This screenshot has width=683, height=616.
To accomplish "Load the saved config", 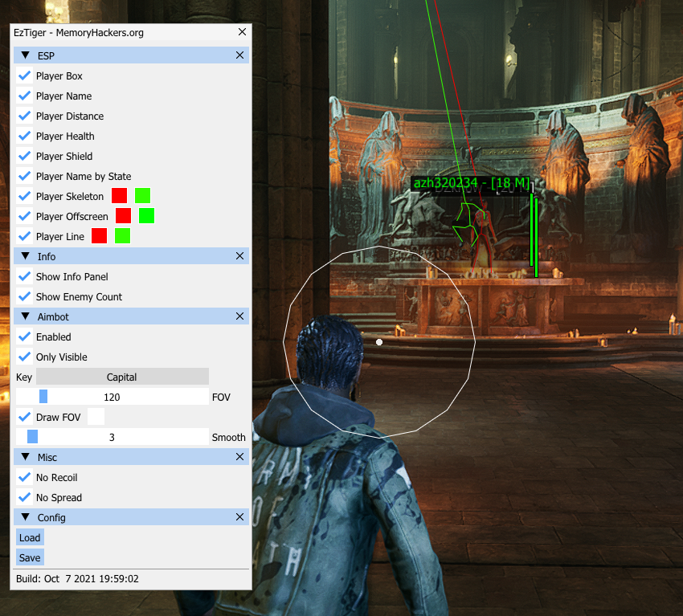I will [30, 537].
